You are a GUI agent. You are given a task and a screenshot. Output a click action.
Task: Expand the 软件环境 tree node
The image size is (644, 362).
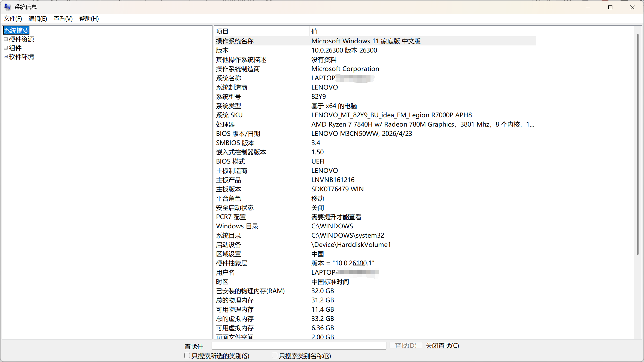(6, 57)
